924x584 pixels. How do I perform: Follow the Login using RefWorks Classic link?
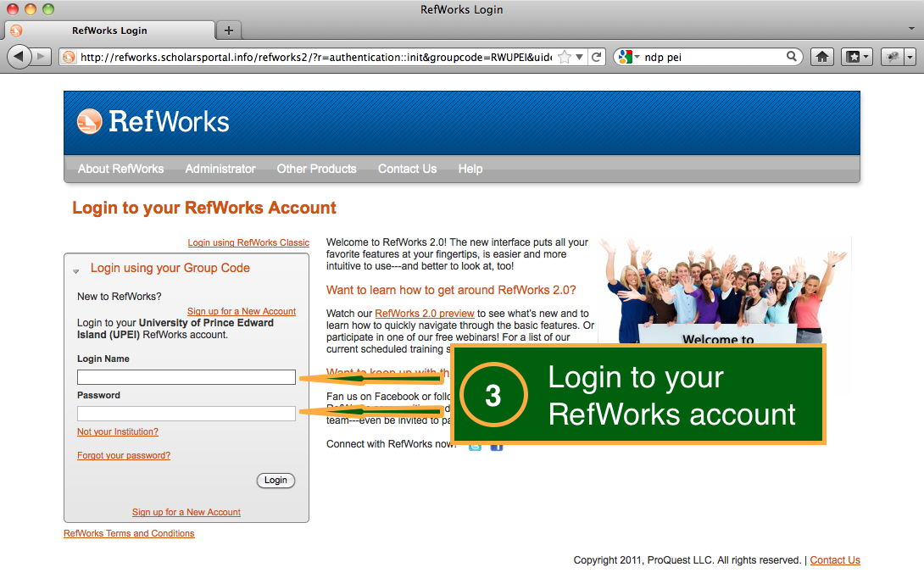point(248,242)
